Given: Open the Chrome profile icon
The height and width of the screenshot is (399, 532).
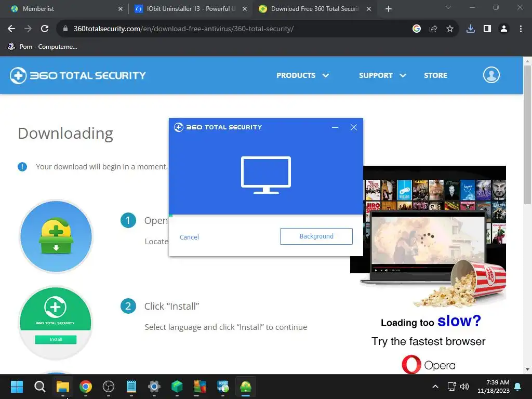Looking at the screenshot, I should coord(504,29).
